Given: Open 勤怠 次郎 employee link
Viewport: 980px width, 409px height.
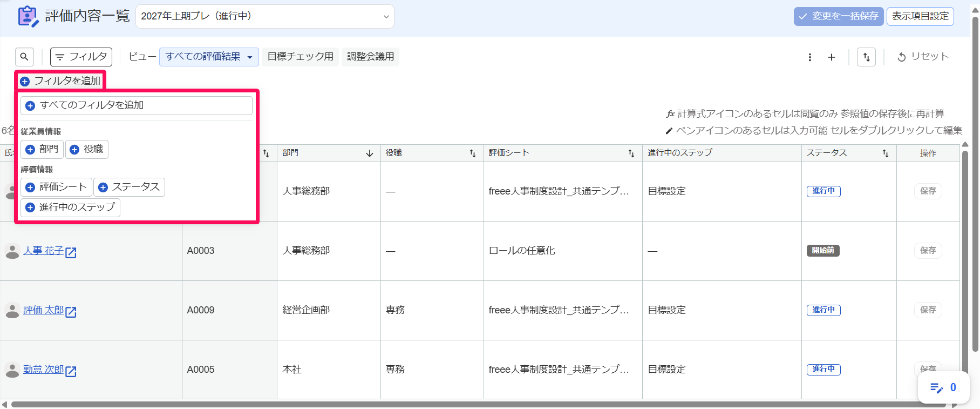Looking at the screenshot, I should tap(43, 370).
